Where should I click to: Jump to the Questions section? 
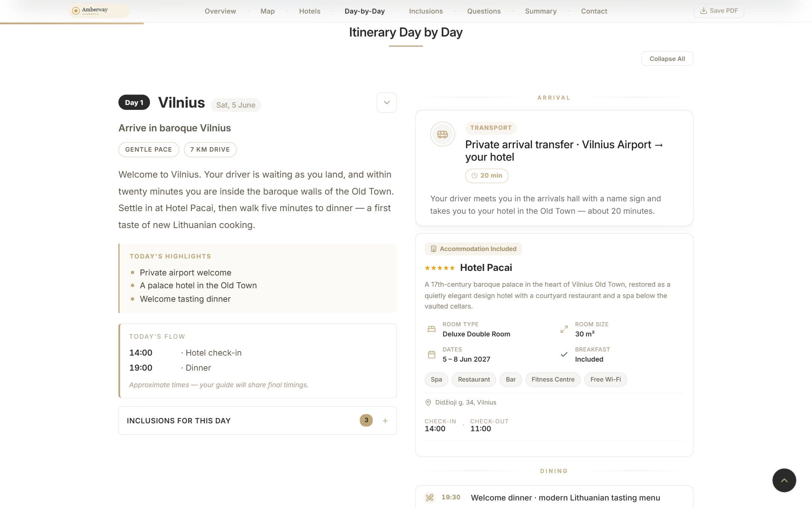point(484,11)
